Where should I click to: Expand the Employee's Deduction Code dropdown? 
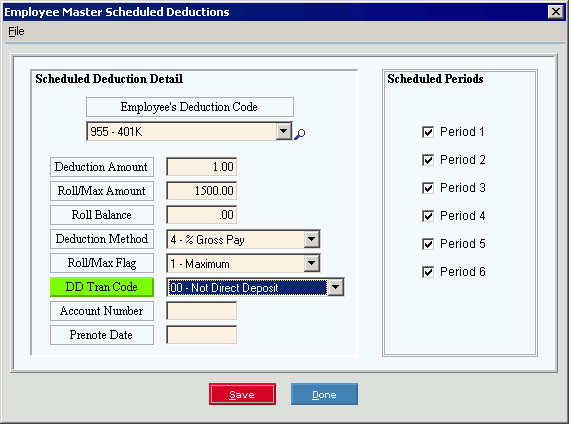(x=283, y=131)
